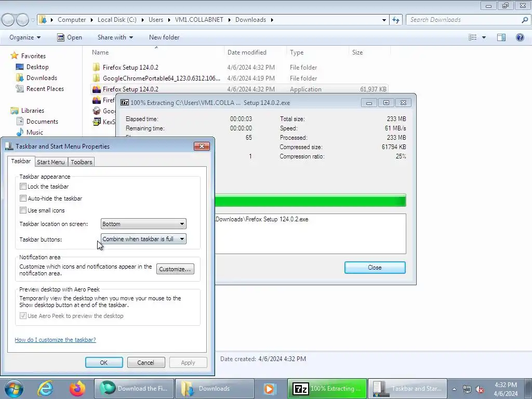Select the KexS file icon in the list

pos(97,122)
